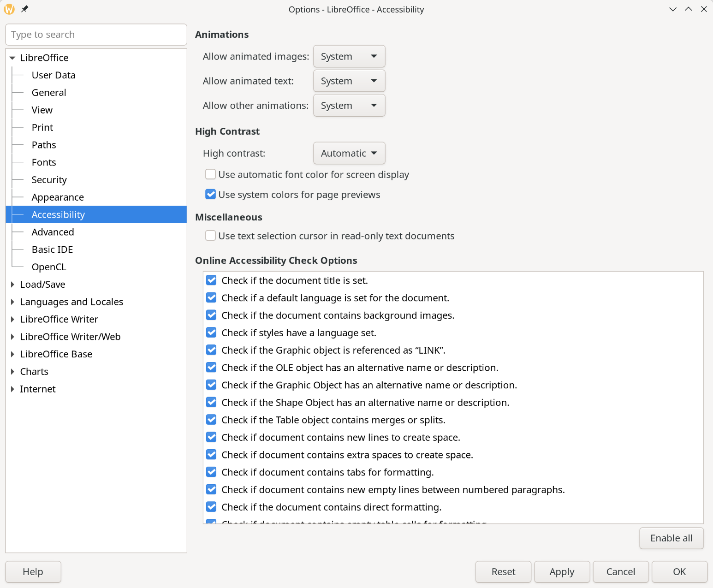The height and width of the screenshot is (588, 713).
Task: Expand the LibreOffice Writer section
Action: 12,319
